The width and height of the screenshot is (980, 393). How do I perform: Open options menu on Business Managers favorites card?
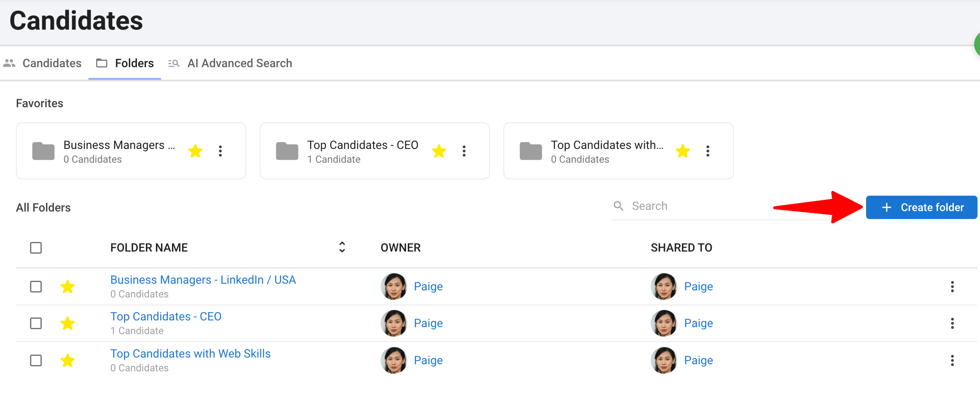click(220, 151)
